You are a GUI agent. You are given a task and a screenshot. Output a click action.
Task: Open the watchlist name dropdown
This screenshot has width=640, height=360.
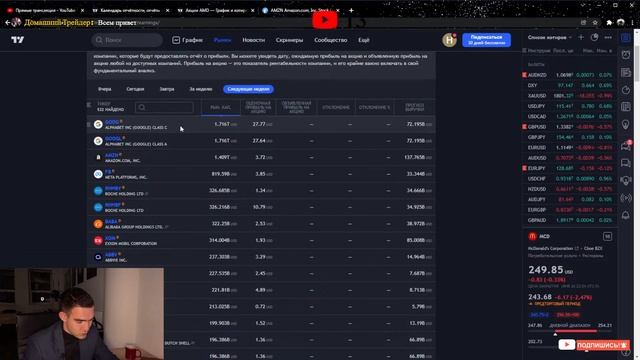pos(550,38)
